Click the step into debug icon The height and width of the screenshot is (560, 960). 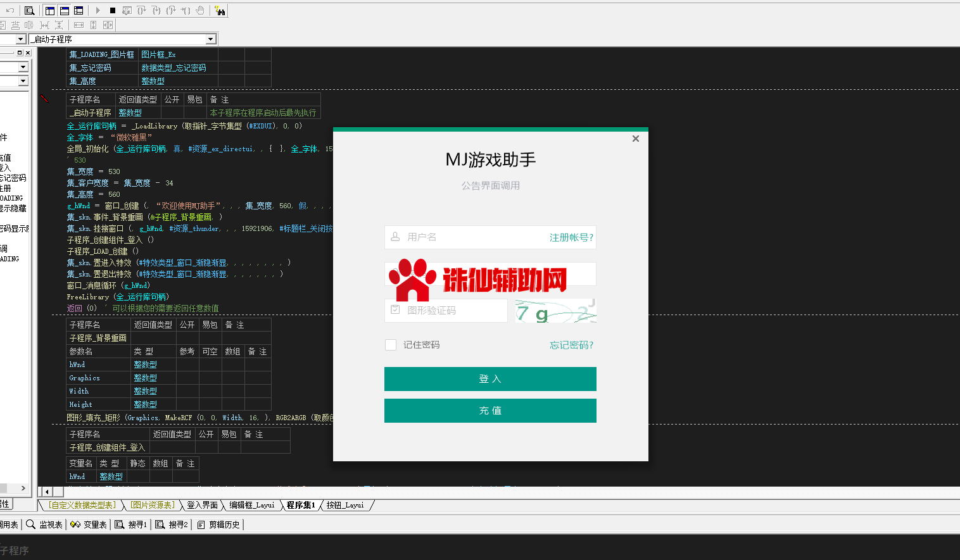[x=156, y=11]
